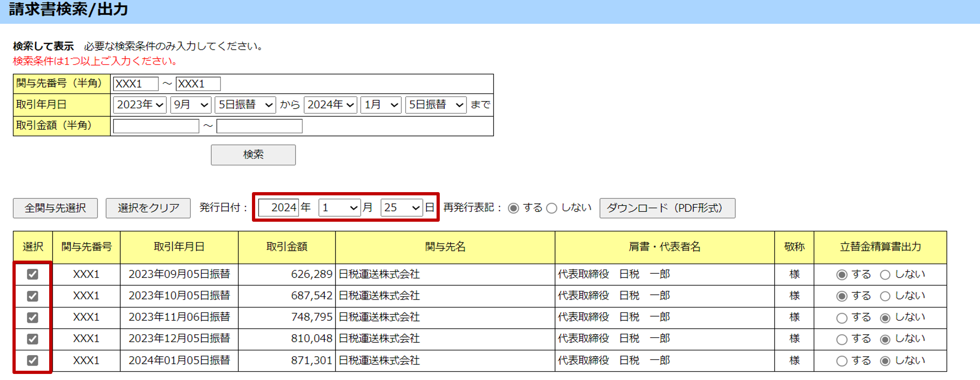Click the 全関与先選択 button

click(x=55, y=208)
